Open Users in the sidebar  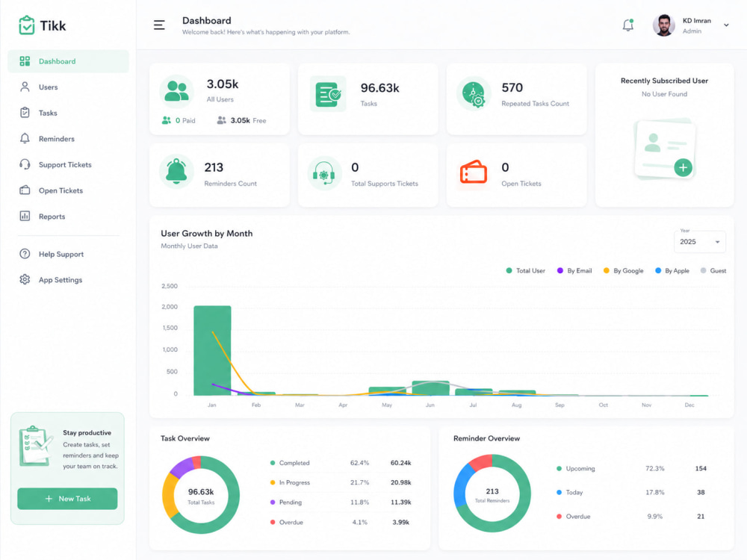(x=68, y=87)
